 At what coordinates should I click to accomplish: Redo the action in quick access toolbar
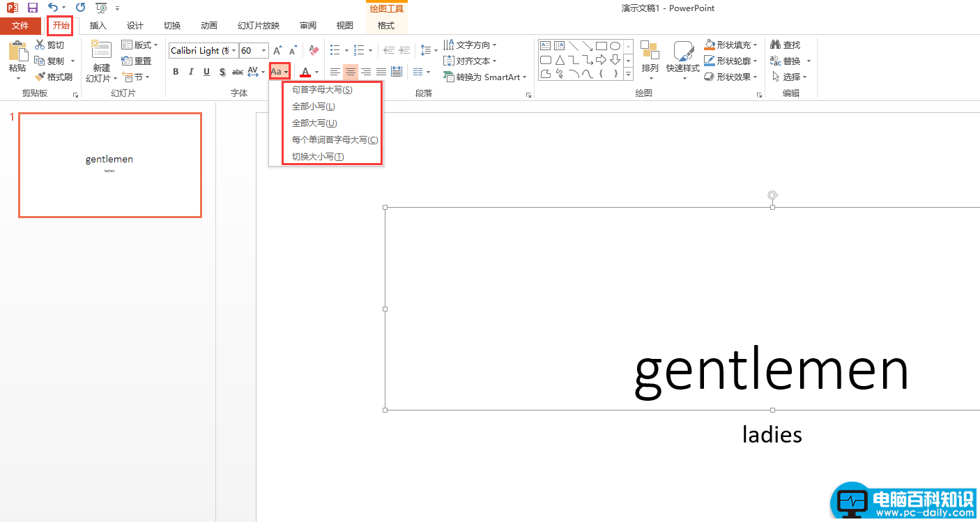[80, 8]
